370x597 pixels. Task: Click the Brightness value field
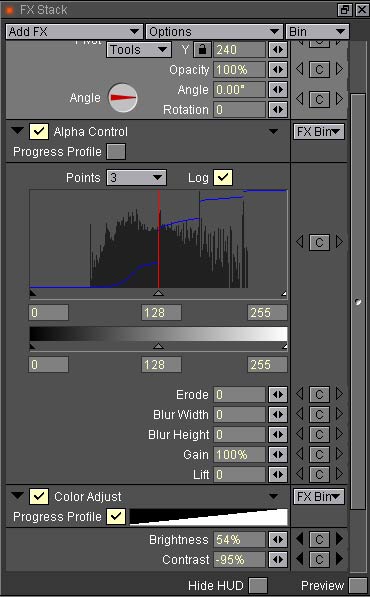coord(239,540)
